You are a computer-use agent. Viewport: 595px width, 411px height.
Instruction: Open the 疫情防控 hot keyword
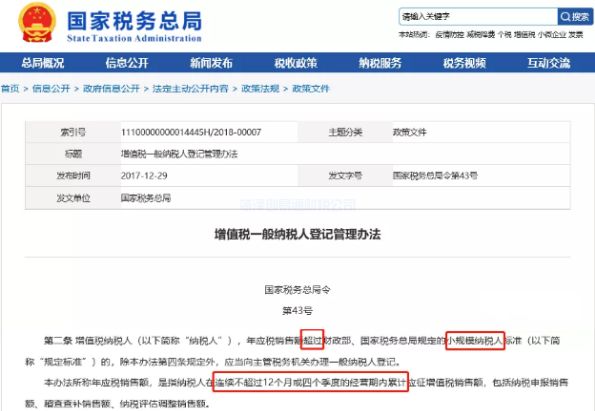[x=450, y=35]
